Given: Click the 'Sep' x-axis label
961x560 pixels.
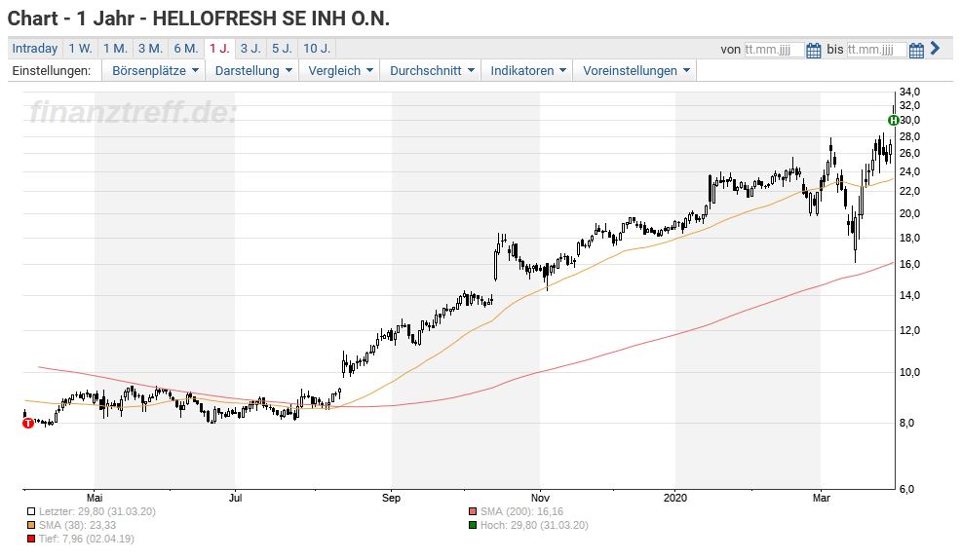Looking at the screenshot, I should (391, 498).
